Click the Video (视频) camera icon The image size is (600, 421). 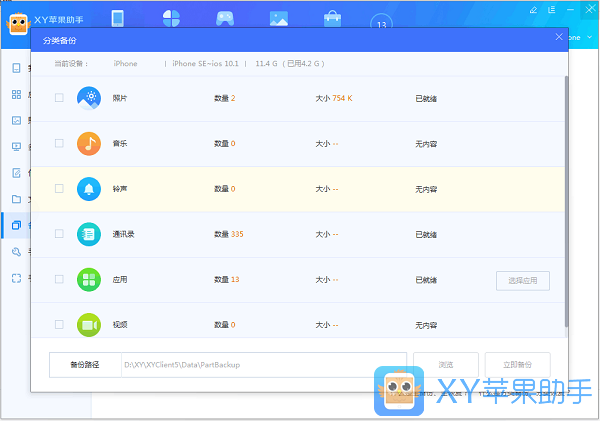(x=90, y=324)
